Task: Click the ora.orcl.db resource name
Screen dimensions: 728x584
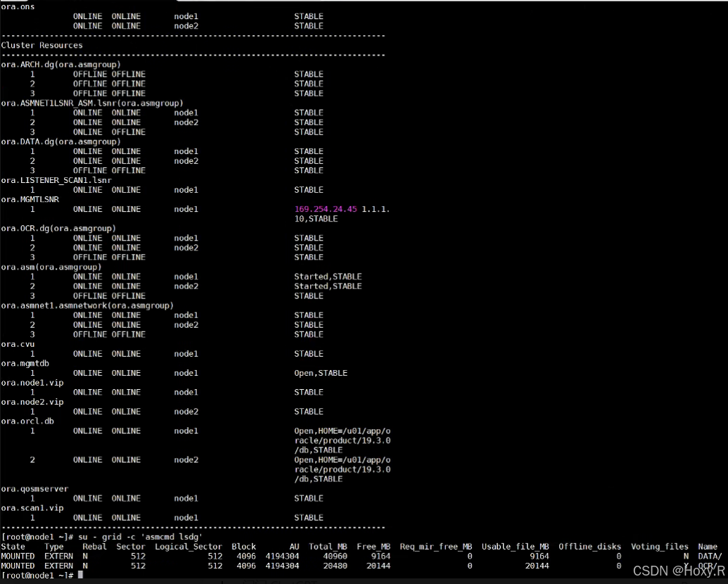Action: pos(27,421)
